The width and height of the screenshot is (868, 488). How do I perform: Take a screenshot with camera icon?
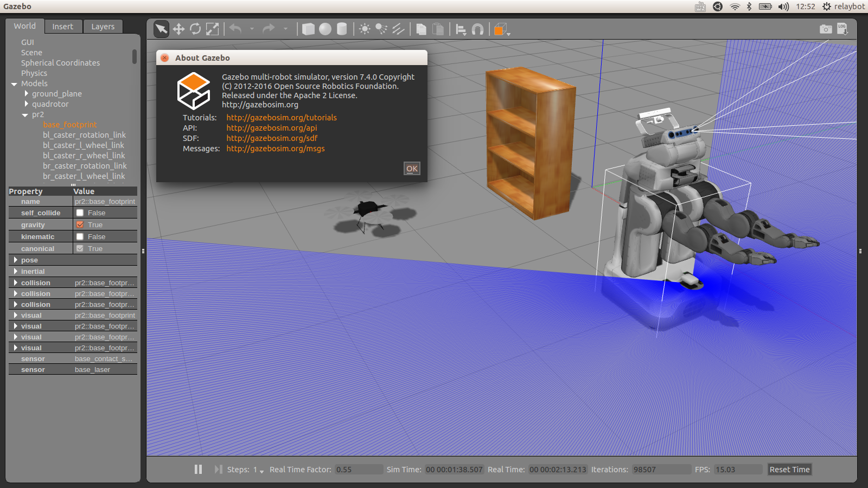pyautogui.click(x=826, y=29)
